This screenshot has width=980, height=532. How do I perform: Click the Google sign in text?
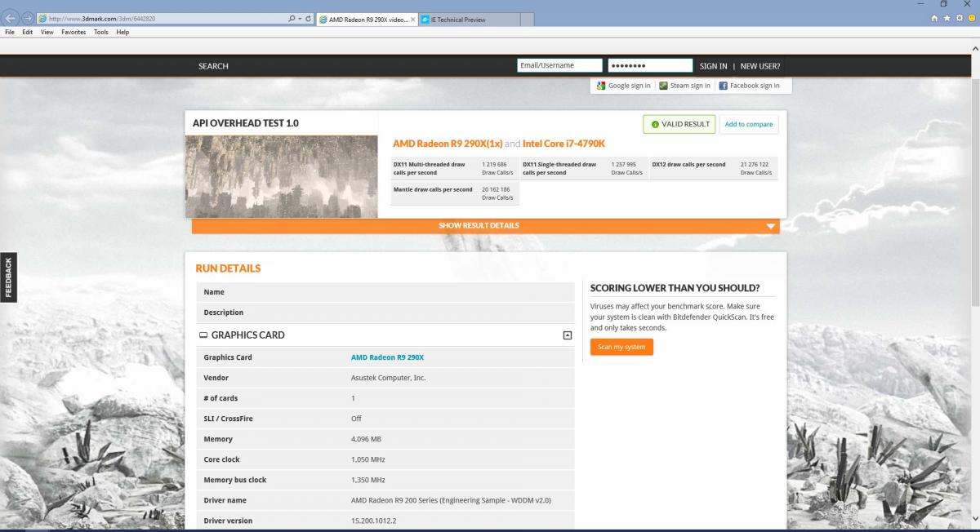pos(629,86)
